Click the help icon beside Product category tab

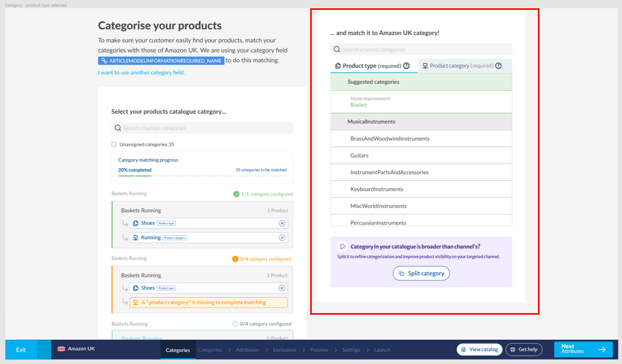(498, 66)
